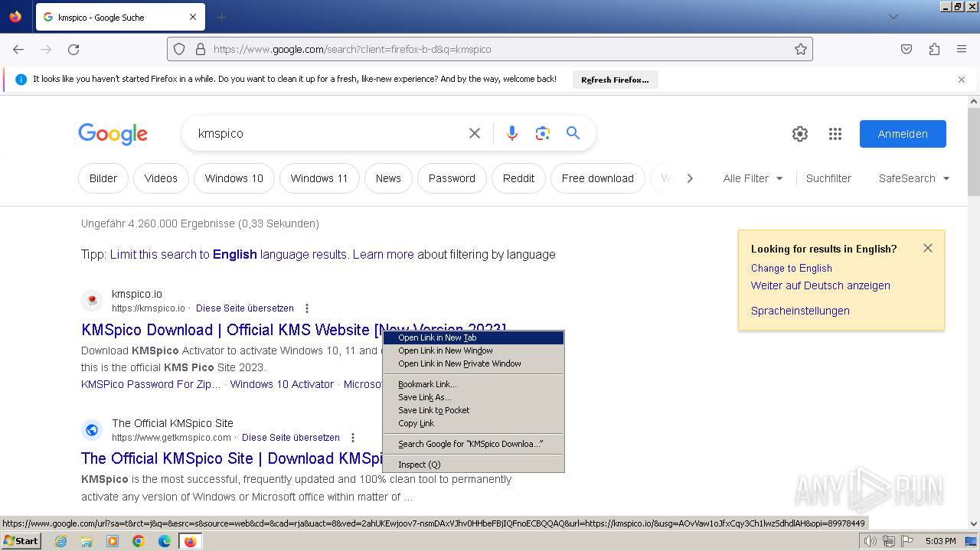Submit search with magnifier icon
Image resolution: width=980 pixels, height=551 pixels.
click(573, 133)
